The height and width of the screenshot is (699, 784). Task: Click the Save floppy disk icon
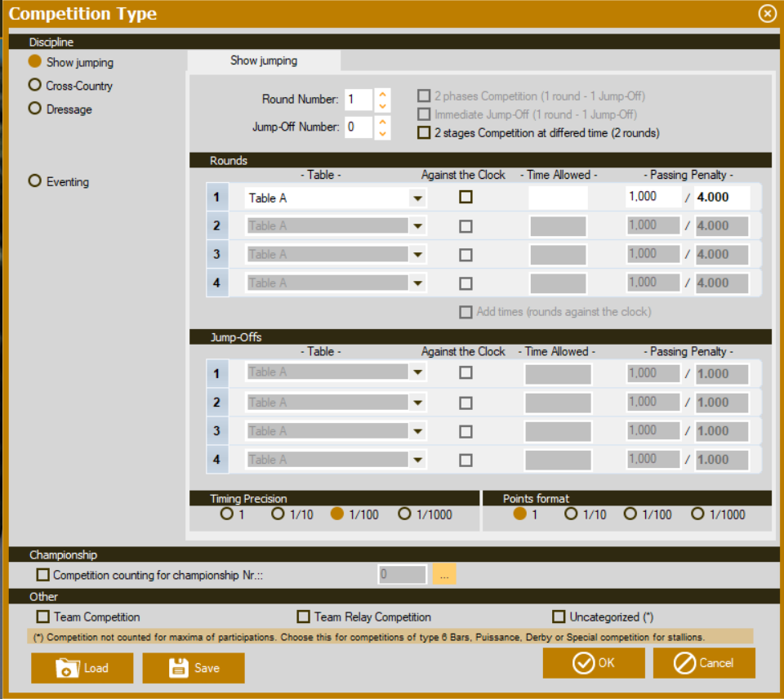click(x=179, y=668)
